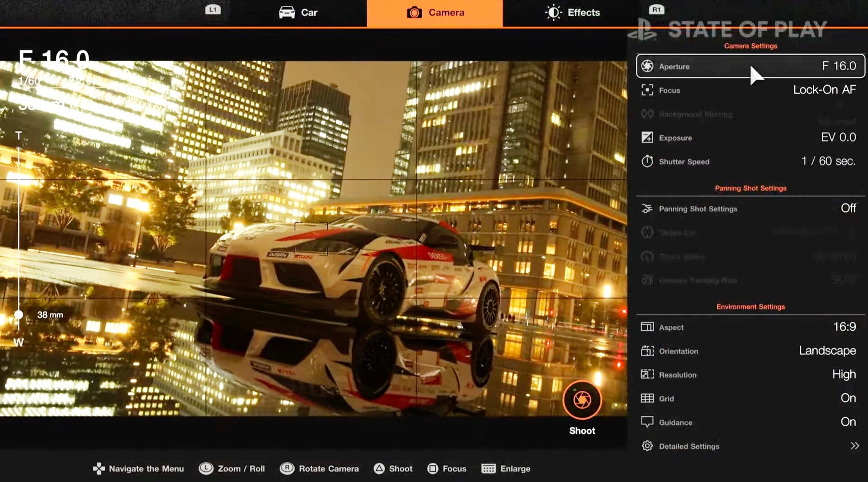Click the Exposure plus-minus icon
Image resolution: width=868 pixels, height=482 pixels.
tap(647, 137)
